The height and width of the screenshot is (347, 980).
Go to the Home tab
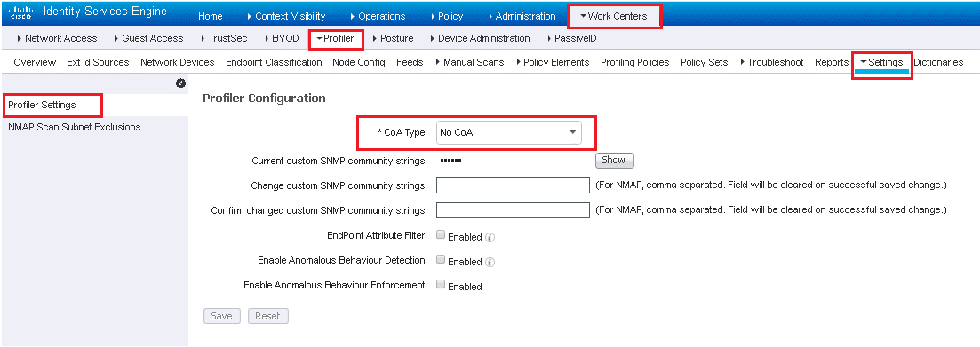pos(210,16)
